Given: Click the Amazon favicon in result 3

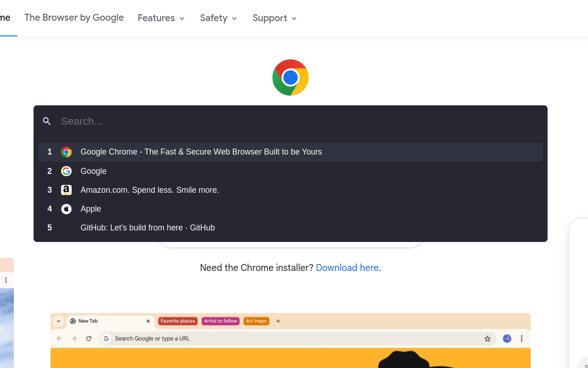Looking at the screenshot, I should pos(66,190).
